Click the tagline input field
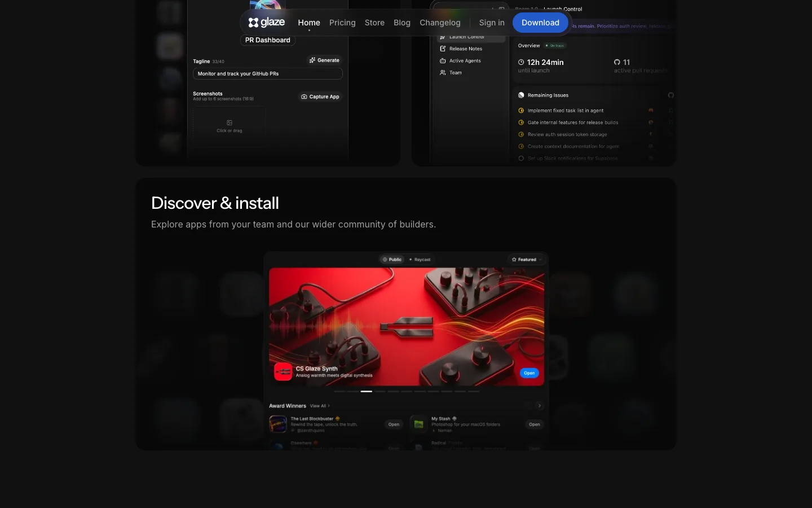Screen dimensions: 812x508 click(x=268, y=74)
